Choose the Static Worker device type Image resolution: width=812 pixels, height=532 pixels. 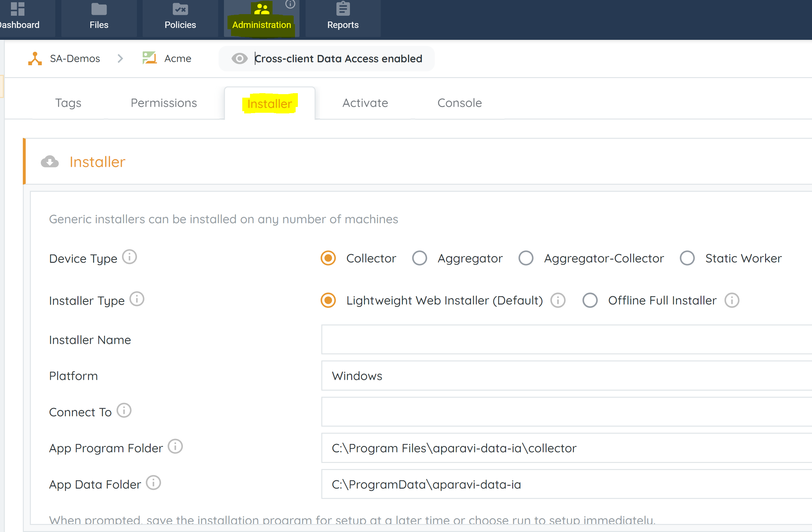pyautogui.click(x=687, y=258)
